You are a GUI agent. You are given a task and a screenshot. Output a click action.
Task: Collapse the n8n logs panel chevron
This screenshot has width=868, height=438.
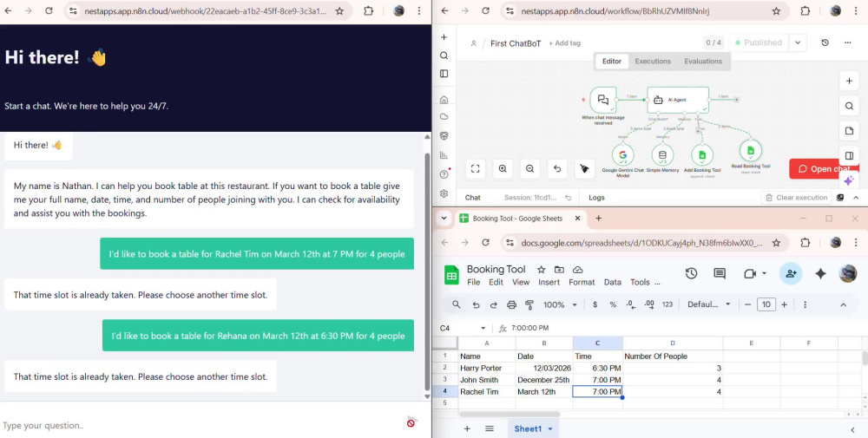click(x=856, y=198)
